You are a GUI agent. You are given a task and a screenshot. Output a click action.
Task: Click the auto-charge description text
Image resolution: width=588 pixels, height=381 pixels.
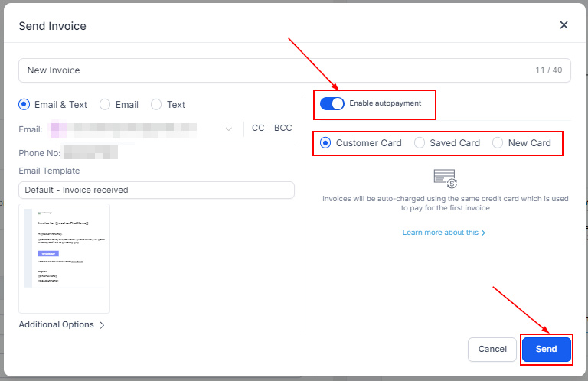coord(446,203)
